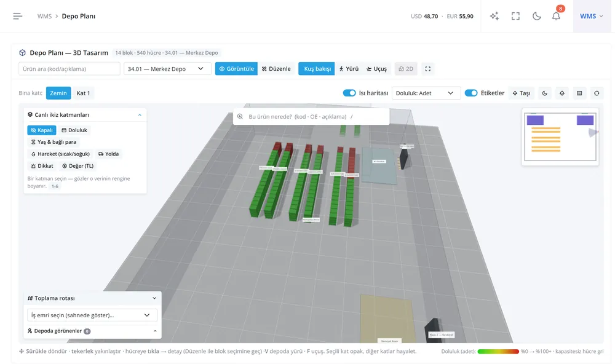Select the Görüntüle mode tab
Viewport: 615px width, 364px height.
click(x=237, y=69)
